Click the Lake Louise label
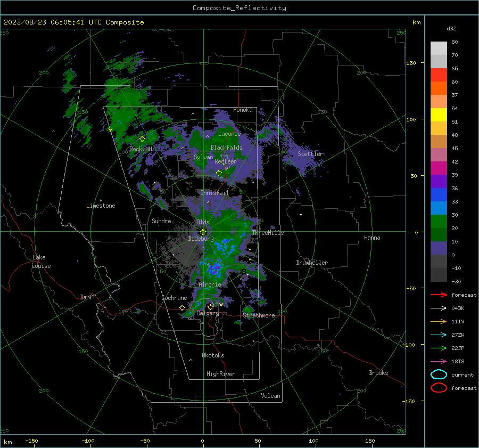The width and height of the screenshot is (479, 448). [x=41, y=262]
